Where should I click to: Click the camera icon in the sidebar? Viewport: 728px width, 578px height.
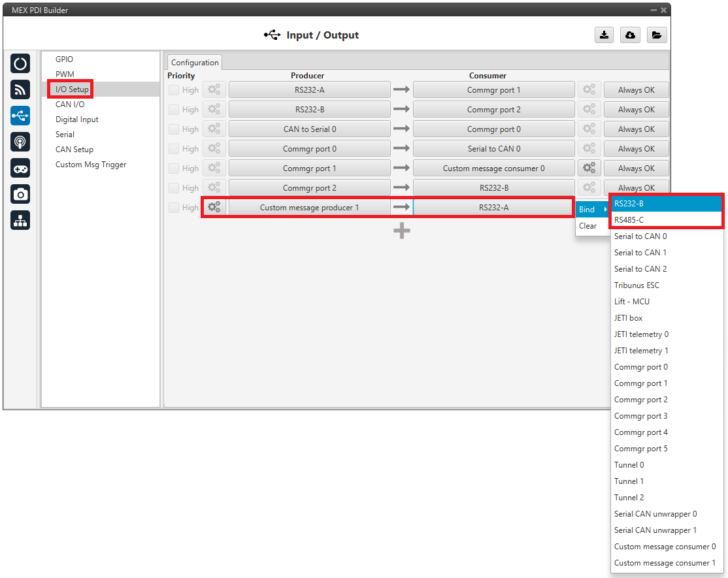[20, 195]
